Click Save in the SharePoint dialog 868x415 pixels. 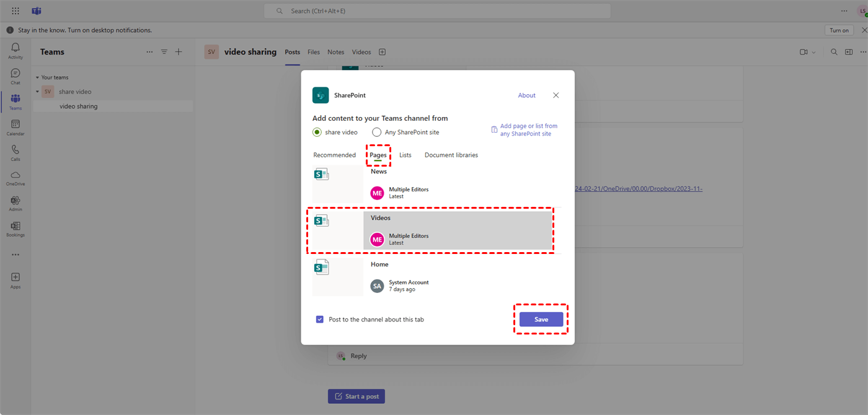pyautogui.click(x=541, y=320)
